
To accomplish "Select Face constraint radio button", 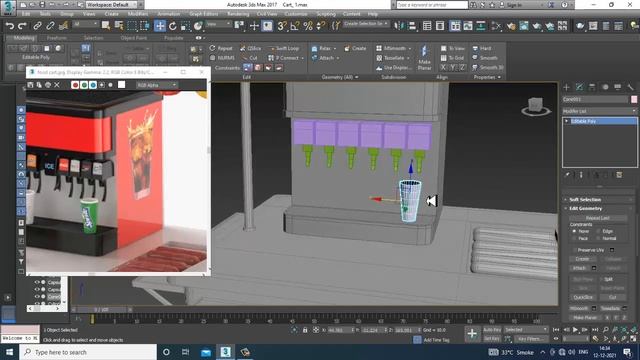I will [574, 238].
